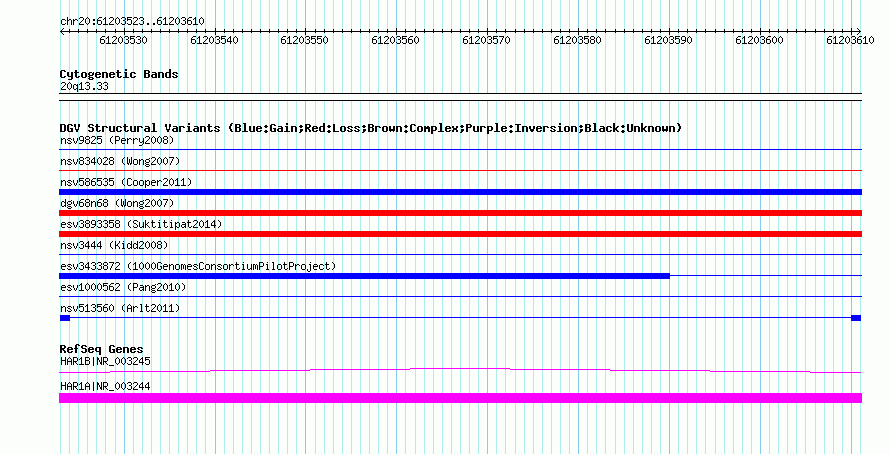Screen dimensions: 890x454
Task: Click the 61203600 ruler tick label
Action: pyautogui.click(x=759, y=40)
